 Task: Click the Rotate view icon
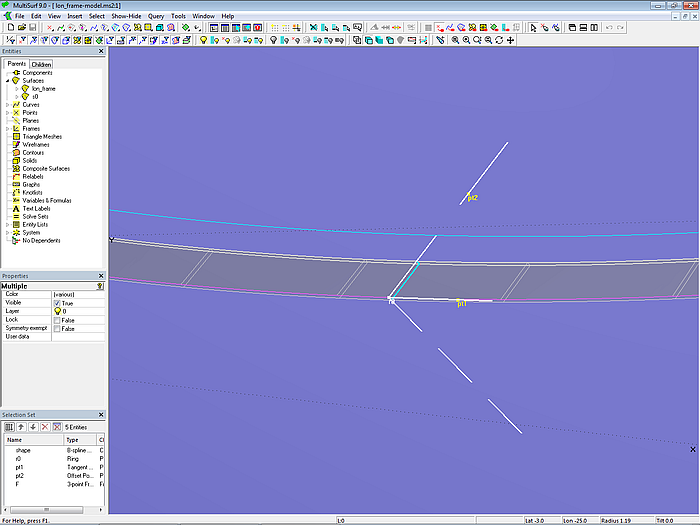click(499, 40)
